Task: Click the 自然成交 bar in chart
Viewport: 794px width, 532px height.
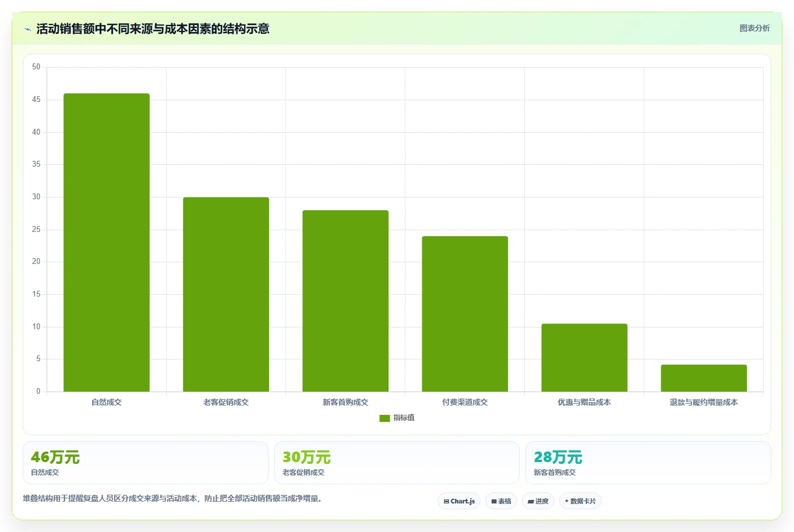Action: [x=107, y=242]
